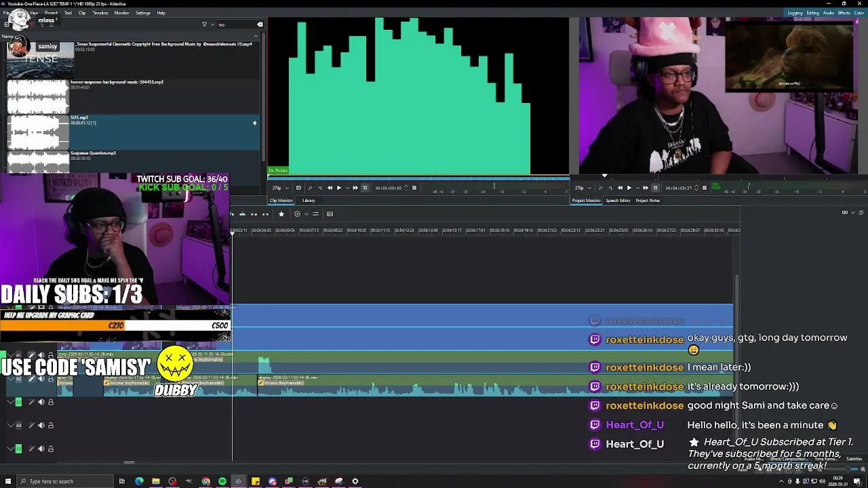Open Spotify from the taskbar
868x488 pixels.
[x=222, y=481]
